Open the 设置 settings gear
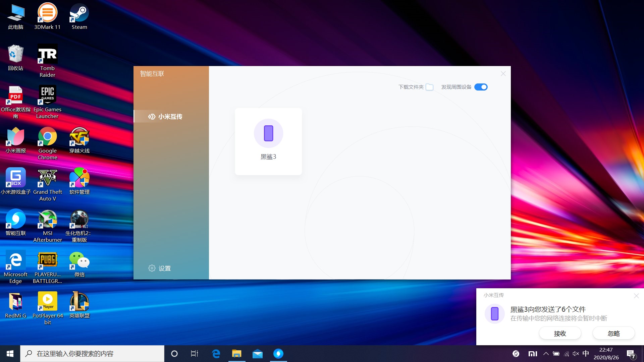The image size is (644, 362). [x=160, y=268]
